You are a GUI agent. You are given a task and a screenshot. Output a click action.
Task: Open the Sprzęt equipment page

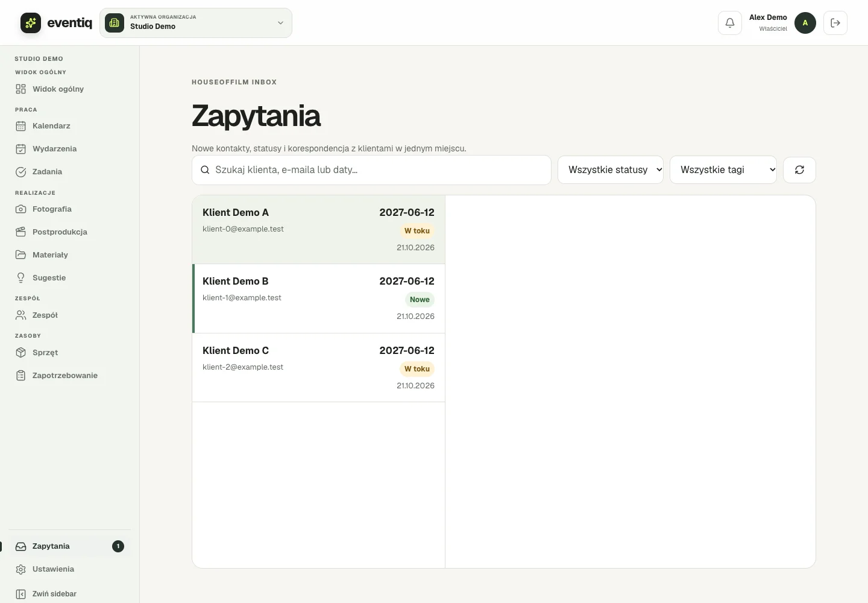coord(69,353)
